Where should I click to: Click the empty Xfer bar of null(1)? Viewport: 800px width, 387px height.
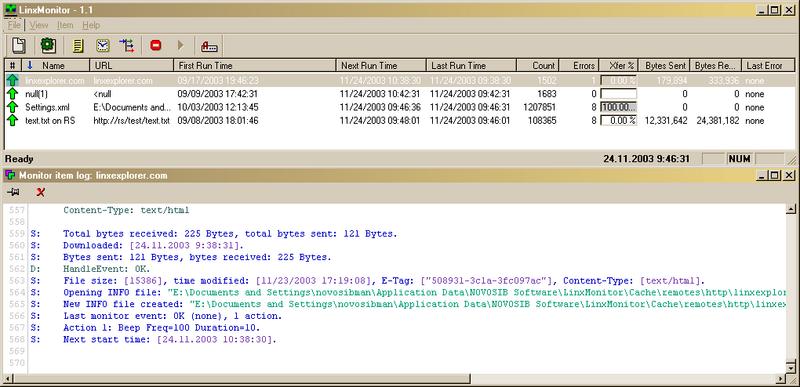pyautogui.click(x=618, y=94)
